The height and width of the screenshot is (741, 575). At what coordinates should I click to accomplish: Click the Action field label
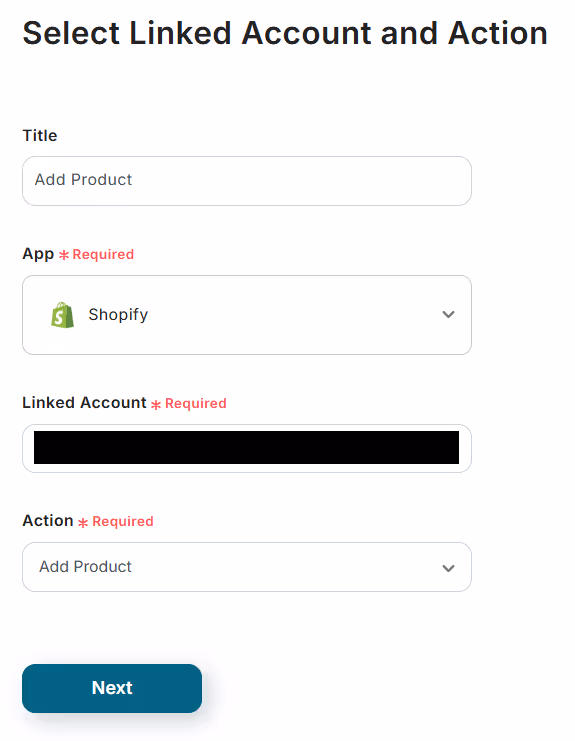click(x=48, y=520)
